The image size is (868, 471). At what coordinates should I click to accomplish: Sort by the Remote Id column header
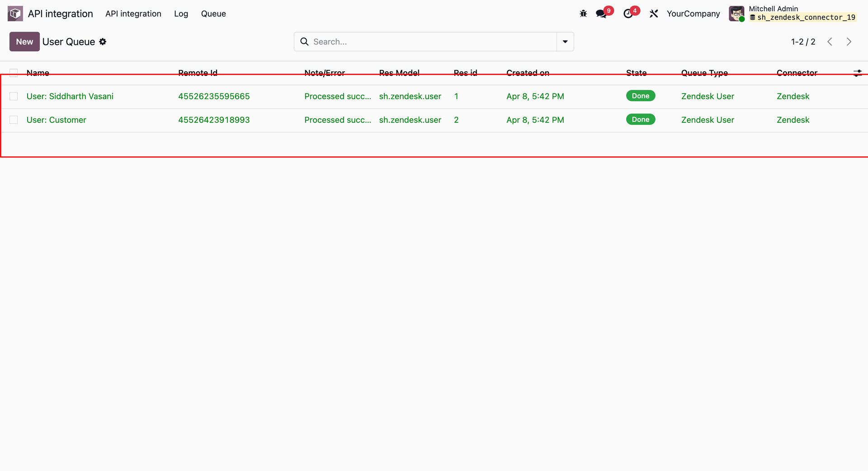click(x=198, y=73)
